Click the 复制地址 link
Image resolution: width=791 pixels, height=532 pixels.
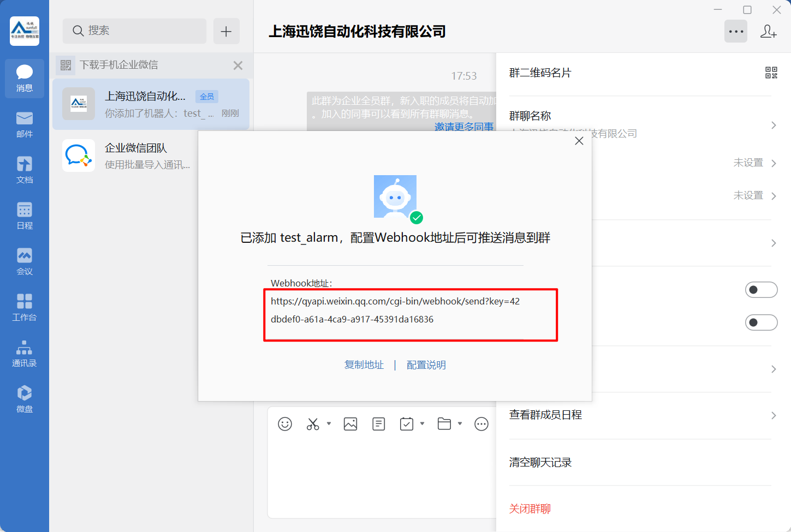click(364, 365)
